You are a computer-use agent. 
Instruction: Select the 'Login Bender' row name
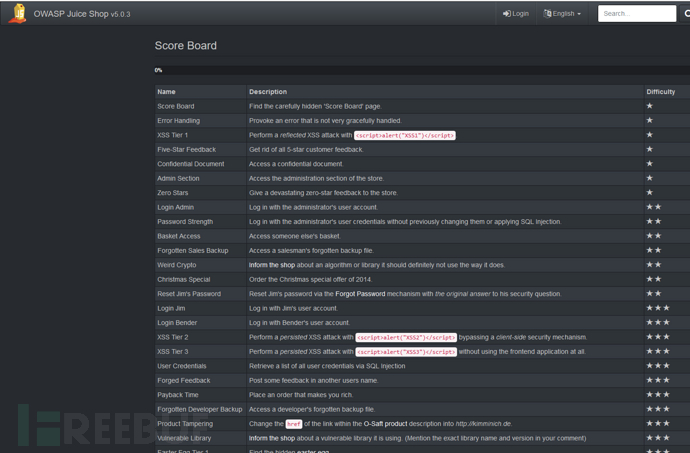pyautogui.click(x=177, y=323)
